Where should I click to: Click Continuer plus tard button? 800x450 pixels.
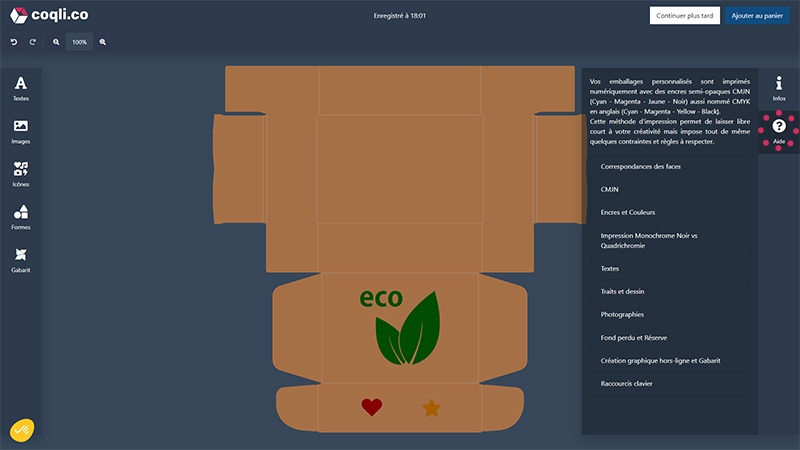(x=685, y=15)
